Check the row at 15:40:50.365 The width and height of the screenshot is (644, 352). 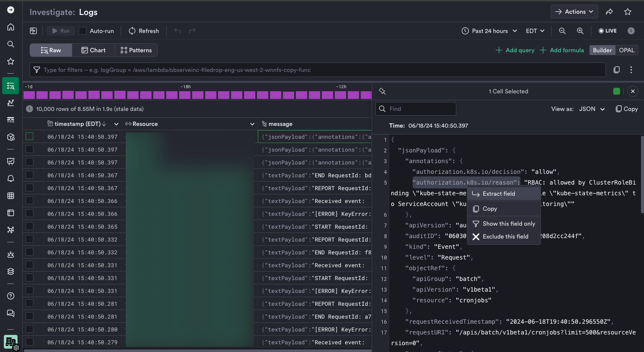tap(30, 226)
